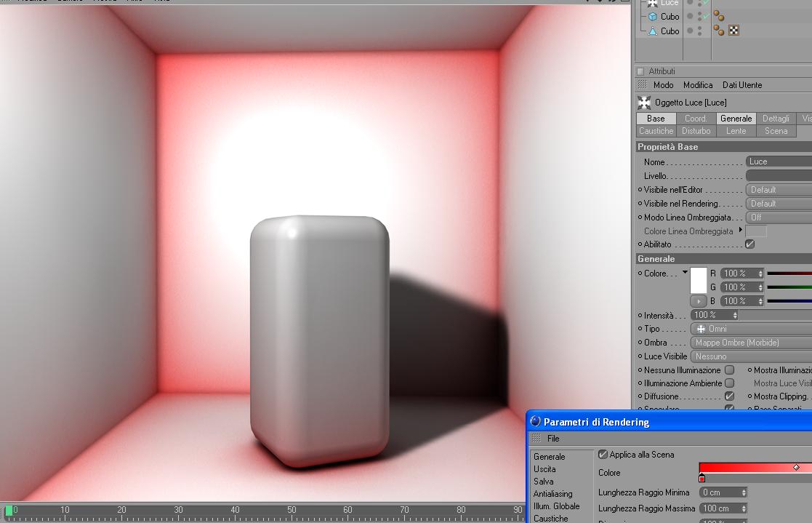Open the Modifica menu in Attributi
Screen dimensions: 812x523
pyautogui.click(x=698, y=85)
